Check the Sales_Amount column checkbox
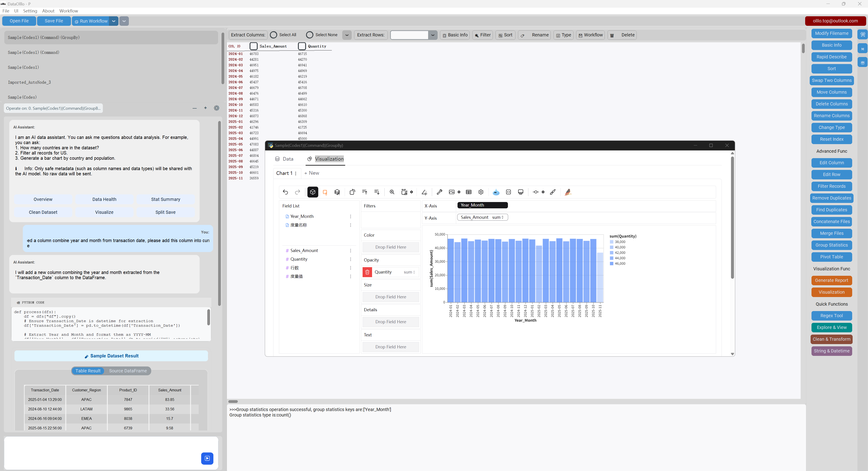 click(253, 46)
